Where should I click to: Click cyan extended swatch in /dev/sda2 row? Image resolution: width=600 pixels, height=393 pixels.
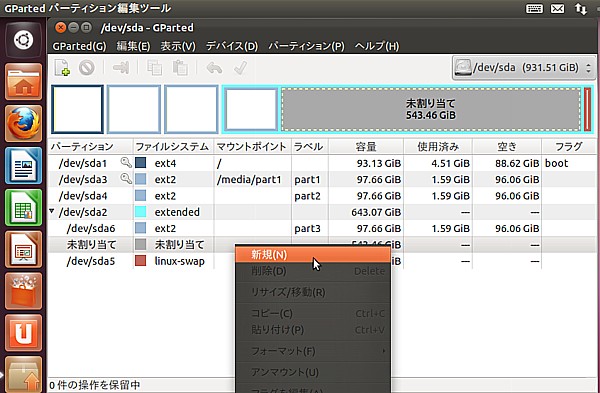140,212
